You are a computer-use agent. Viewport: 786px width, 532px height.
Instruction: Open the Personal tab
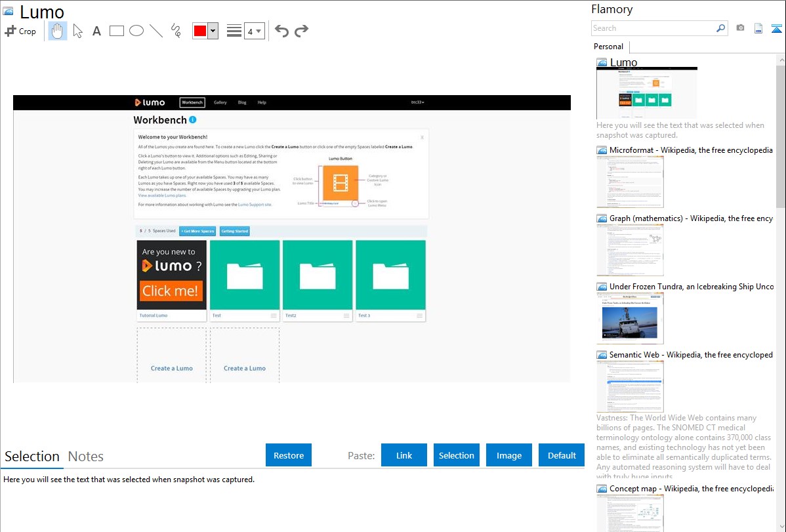(609, 47)
